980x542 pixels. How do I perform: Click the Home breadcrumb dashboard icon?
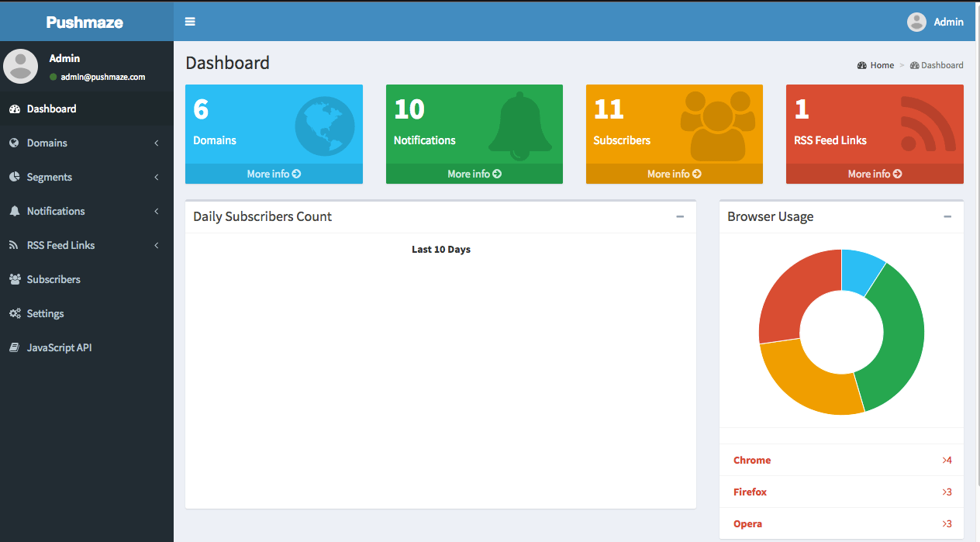861,65
